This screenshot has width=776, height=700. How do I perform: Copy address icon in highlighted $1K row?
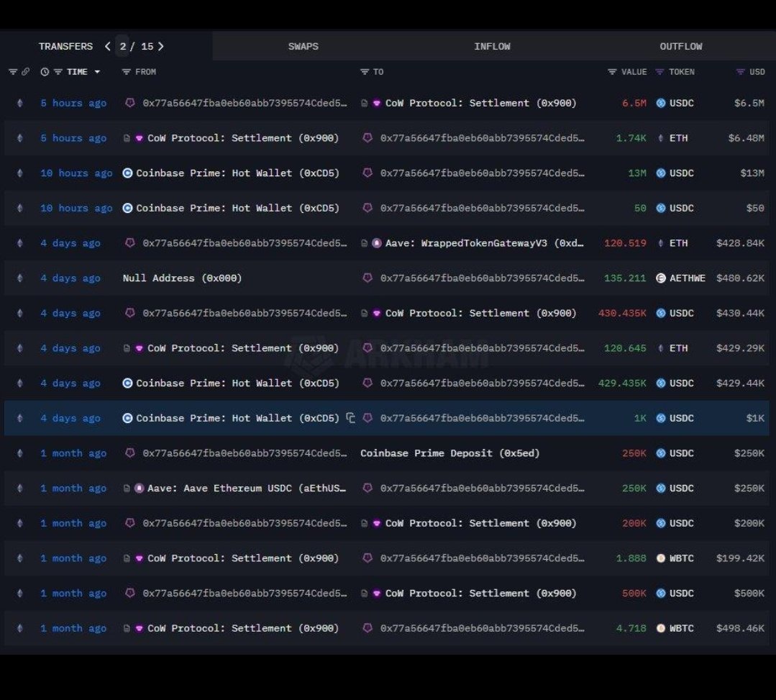[x=350, y=418]
